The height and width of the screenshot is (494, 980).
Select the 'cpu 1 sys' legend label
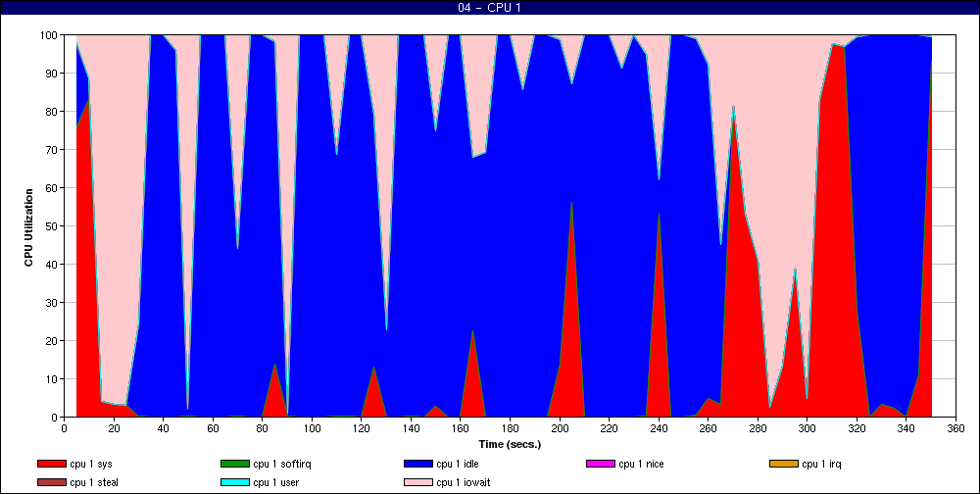coord(91,464)
